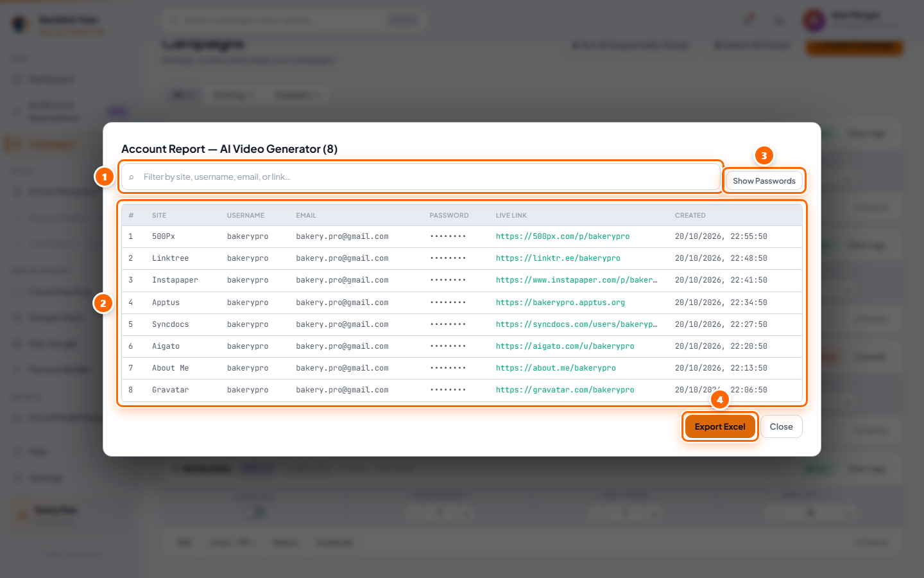Select the bakery.pro@gmail.com email in the Syncdocs row
The image size is (924, 578).
click(x=342, y=324)
